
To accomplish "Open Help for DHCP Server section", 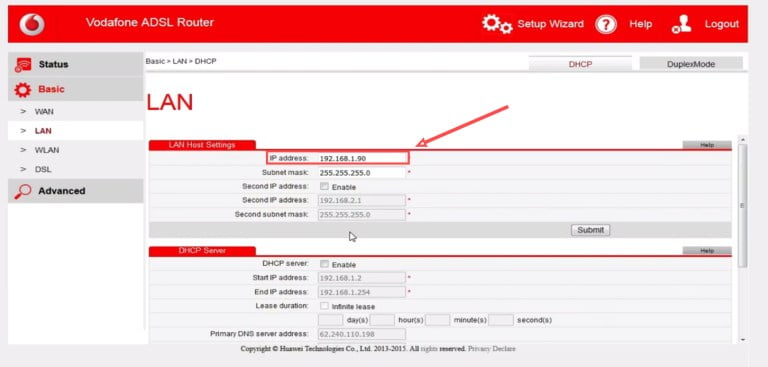I will click(x=707, y=250).
